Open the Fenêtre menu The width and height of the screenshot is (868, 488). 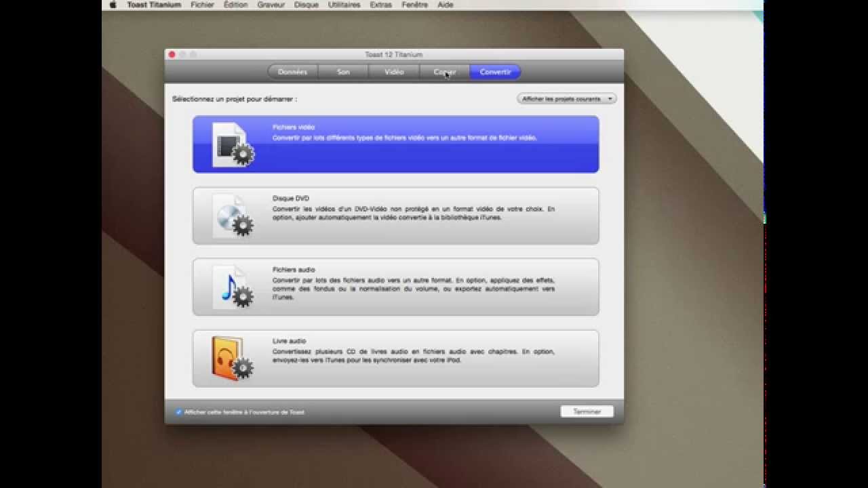coord(414,5)
